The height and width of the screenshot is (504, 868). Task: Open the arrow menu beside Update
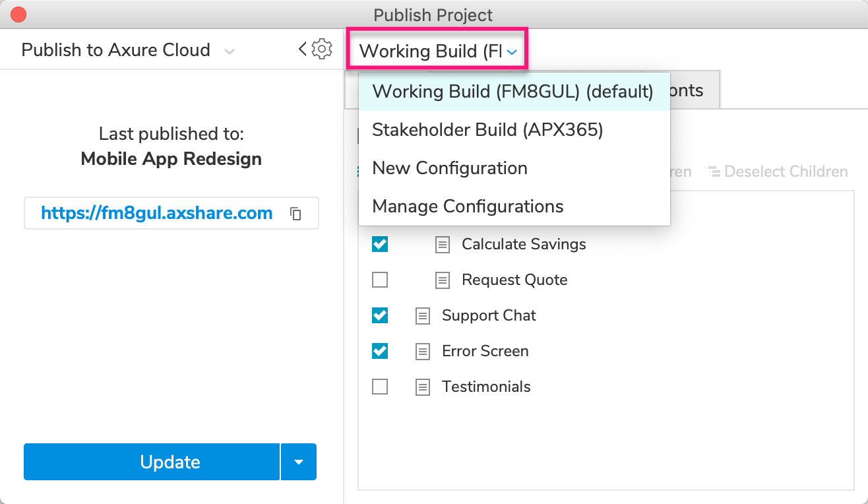tap(299, 462)
